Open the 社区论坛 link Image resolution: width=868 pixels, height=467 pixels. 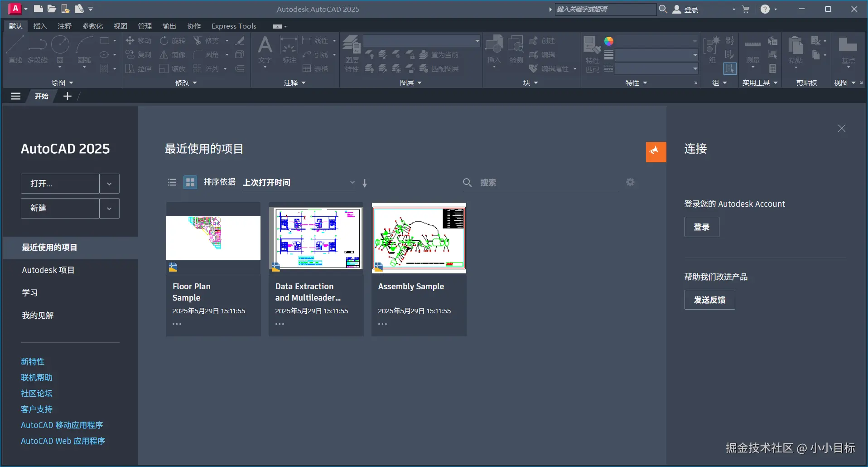point(37,393)
